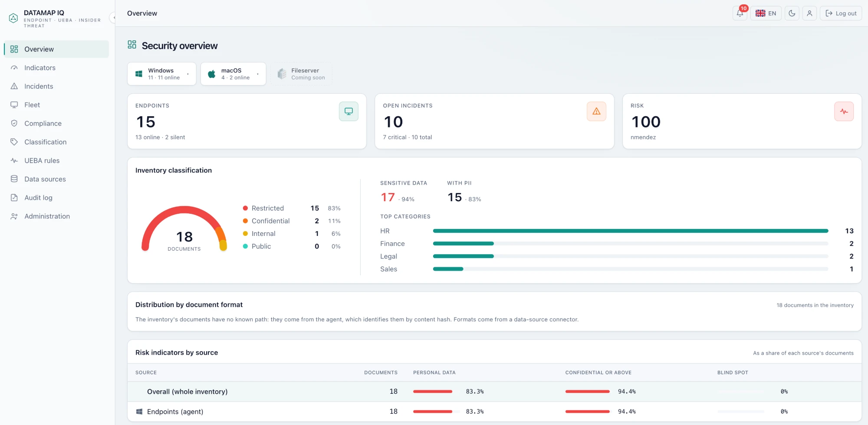
Task: Click "18 documents in the inventory" text
Action: pyautogui.click(x=815, y=305)
